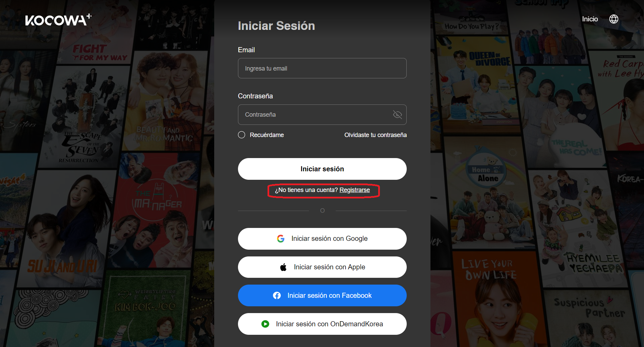The image size is (644, 347).
Task: Open Olvidaste tu contraseña link
Action: (x=375, y=135)
